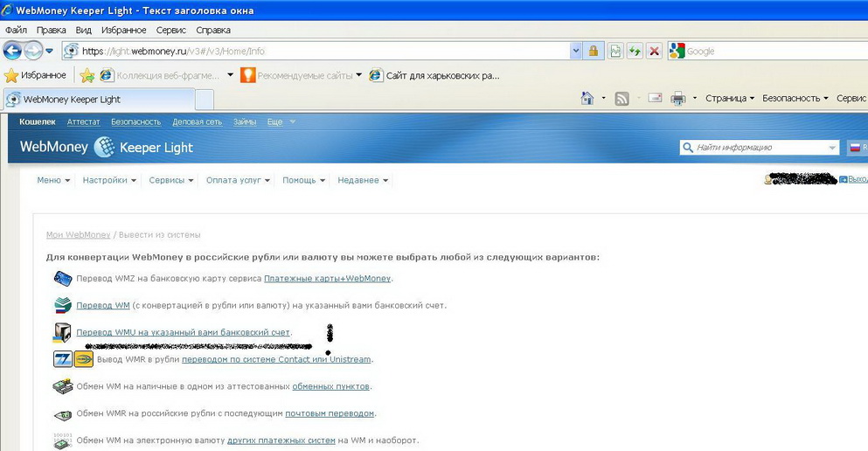Image resolution: width=868 pixels, height=451 pixels.
Task: Open the Займы navigation link
Action: pos(245,121)
